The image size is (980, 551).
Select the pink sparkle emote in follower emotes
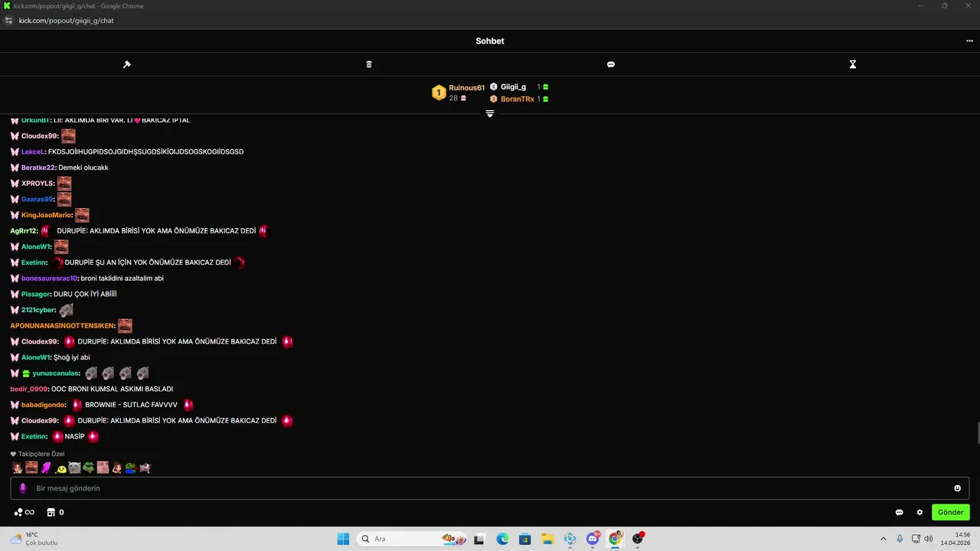46,468
